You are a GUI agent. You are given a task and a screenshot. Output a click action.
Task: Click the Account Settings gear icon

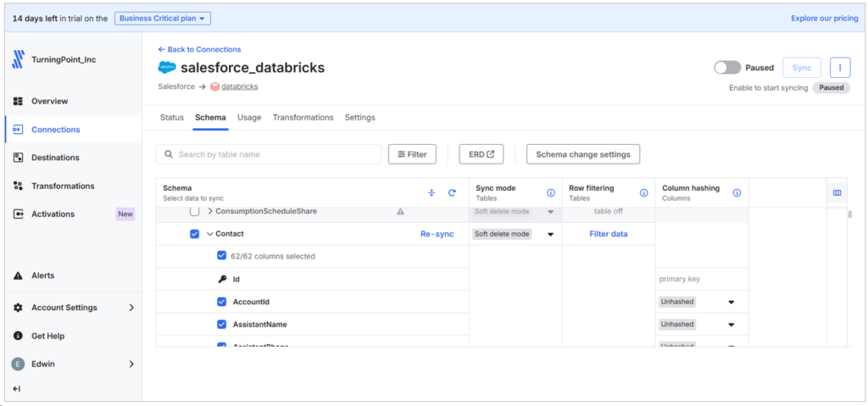tap(18, 308)
